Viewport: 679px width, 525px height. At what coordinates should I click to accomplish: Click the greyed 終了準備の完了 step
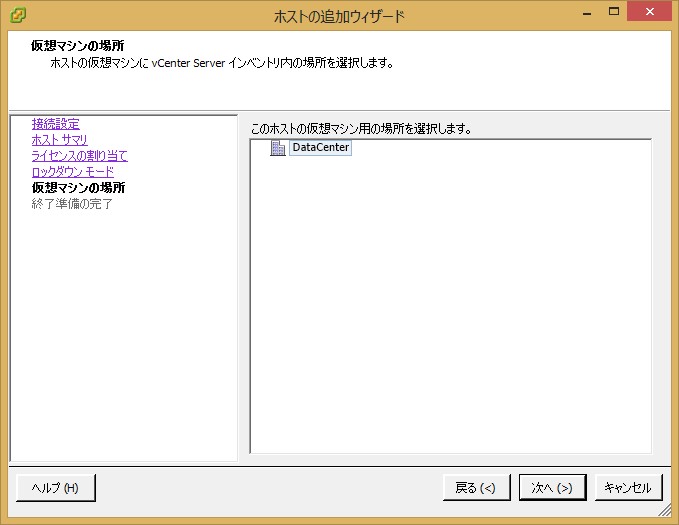72,204
